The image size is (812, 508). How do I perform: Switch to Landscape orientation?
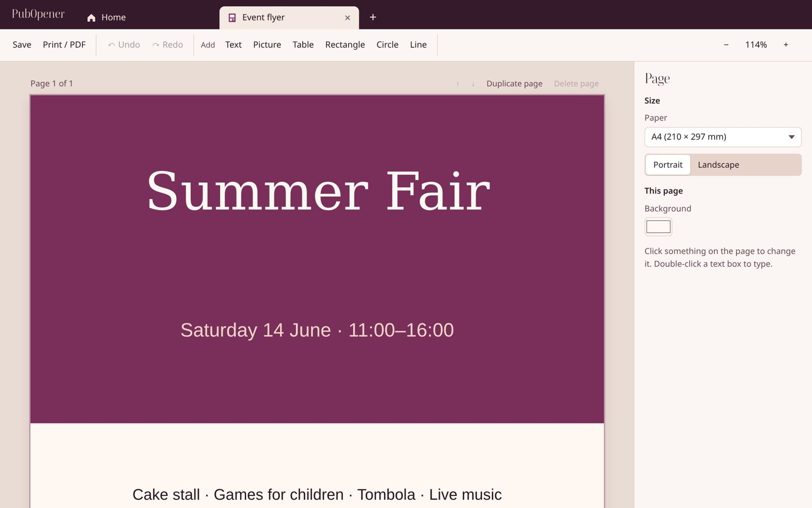coord(718,165)
